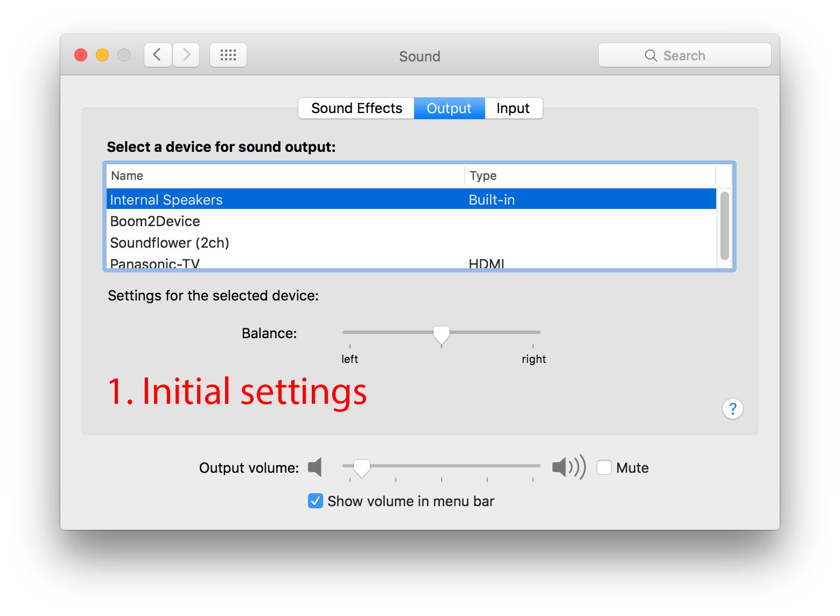
Task: Click in the Search field
Action: coord(684,55)
